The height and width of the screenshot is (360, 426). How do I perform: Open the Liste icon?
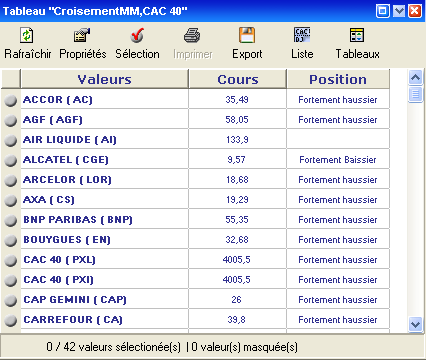[302, 35]
